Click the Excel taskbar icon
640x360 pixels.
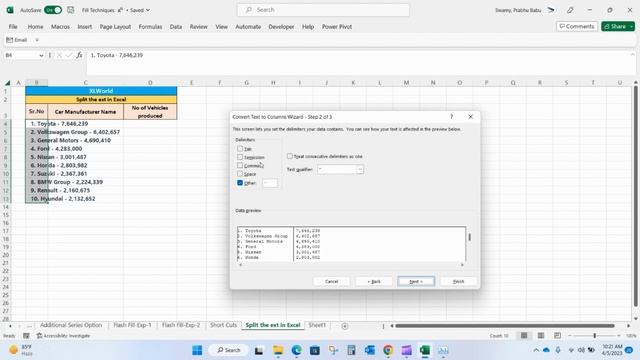coord(424,350)
